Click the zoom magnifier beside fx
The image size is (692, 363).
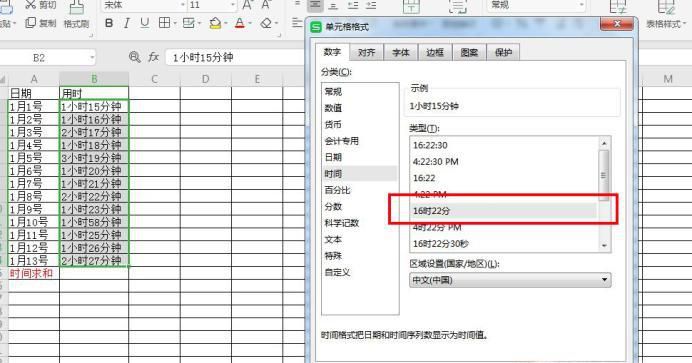(135, 57)
